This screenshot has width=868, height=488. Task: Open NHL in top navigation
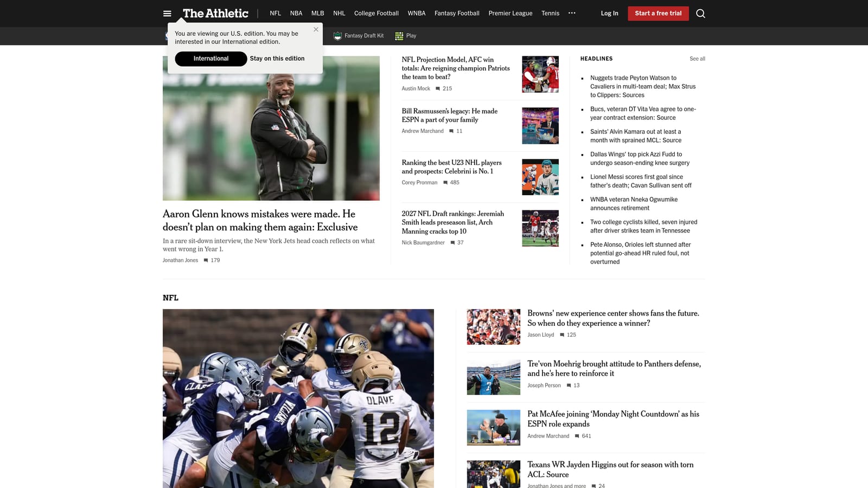pyautogui.click(x=339, y=13)
